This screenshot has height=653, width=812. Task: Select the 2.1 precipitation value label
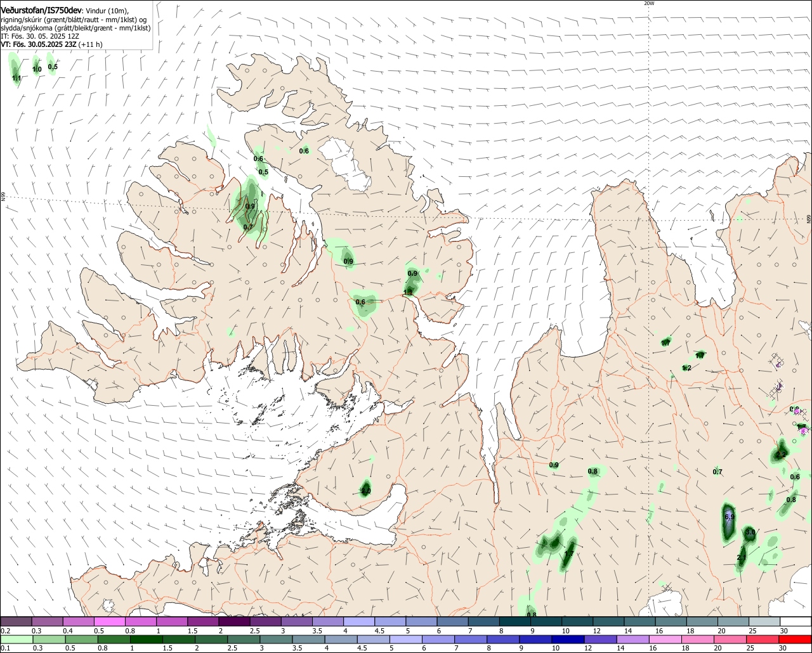tap(741, 557)
